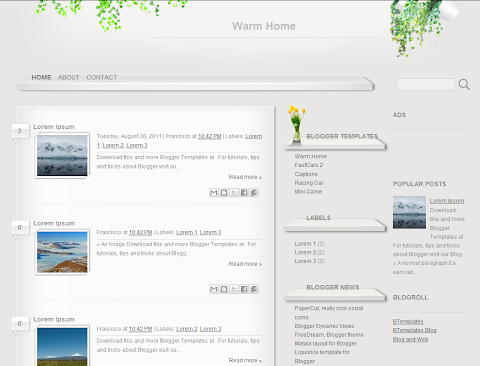This screenshot has width=480, height=366.
Task: Click first post's 10:42 PM timestamp
Action: click(210, 136)
